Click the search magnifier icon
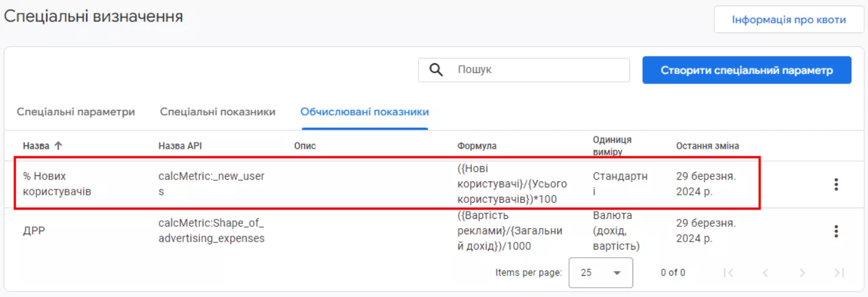 click(x=436, y=70)
